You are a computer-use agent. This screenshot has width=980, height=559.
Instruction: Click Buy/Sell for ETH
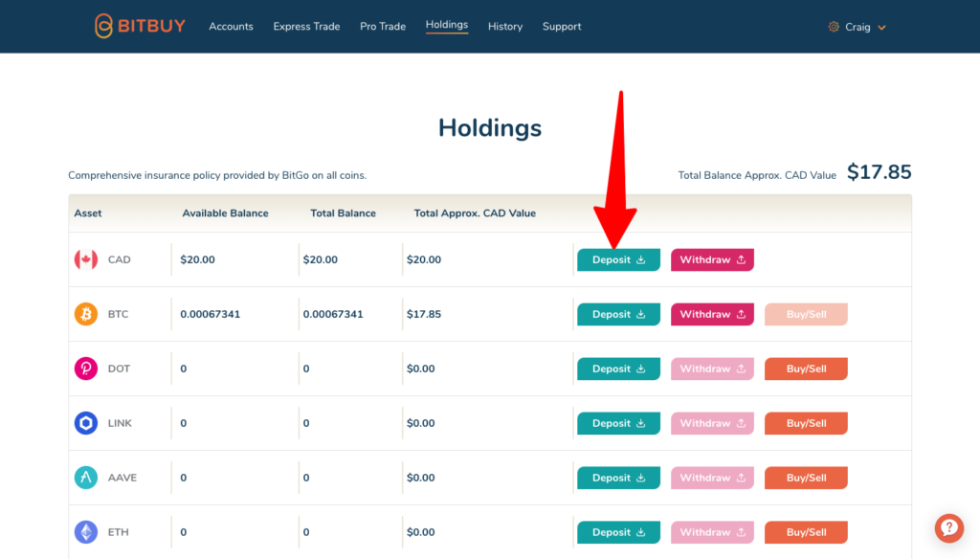[806, 532]
